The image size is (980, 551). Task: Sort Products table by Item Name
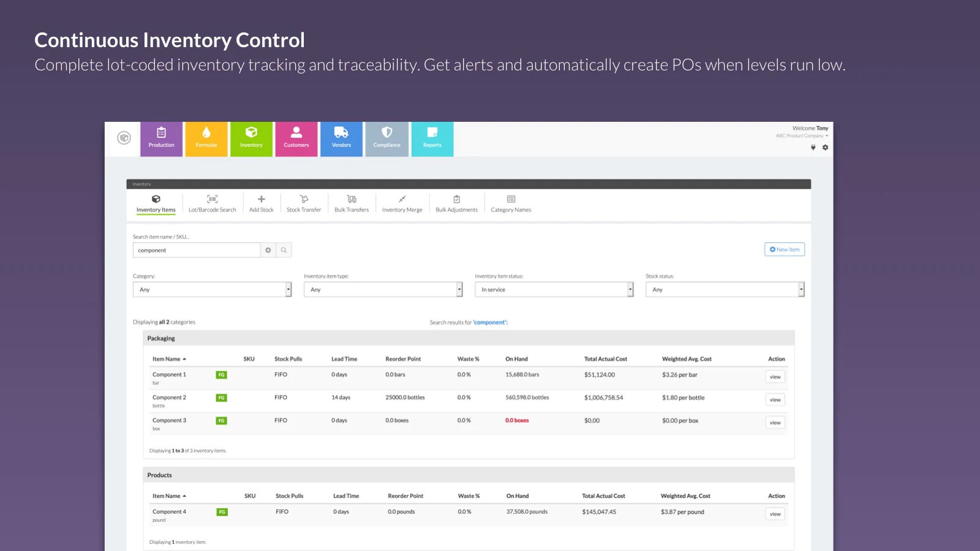click(x=169, y=497)
